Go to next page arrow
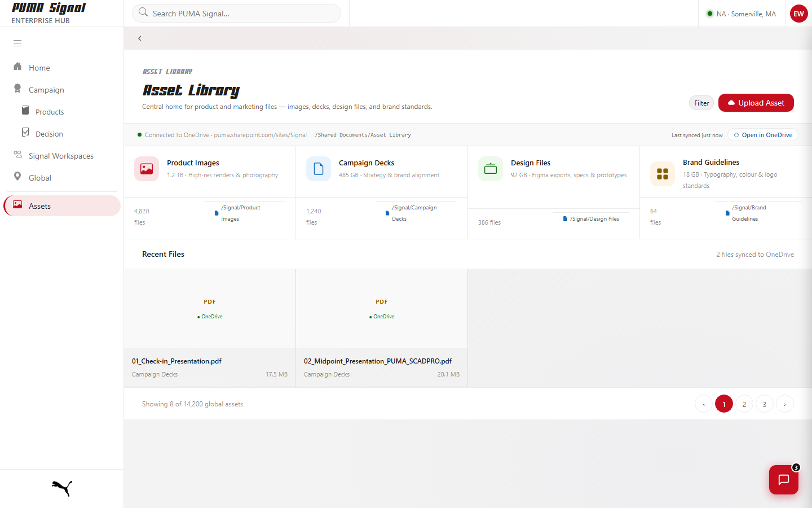 pyautogui.click(x=785, y=404)
